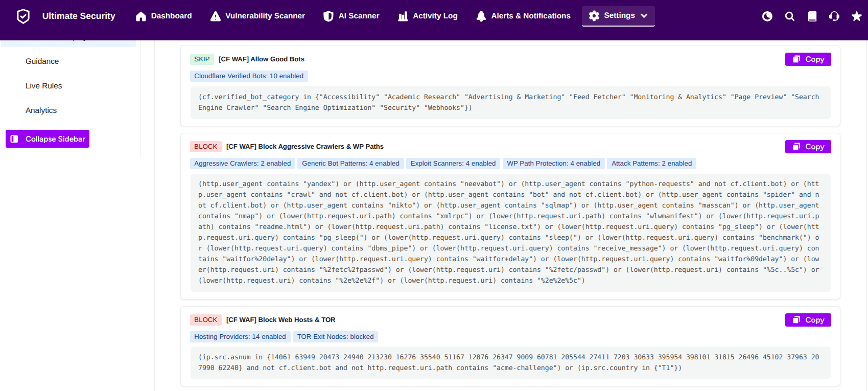This screenshot has height=391, width=868.
Task: Open Activity Log menu item
Action: pyautogui.click(x=428, y=16)
